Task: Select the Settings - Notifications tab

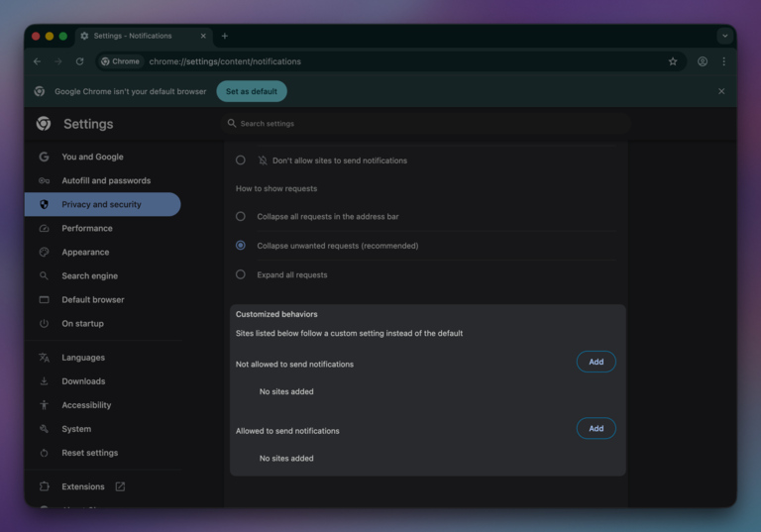Action: [144, 36]
